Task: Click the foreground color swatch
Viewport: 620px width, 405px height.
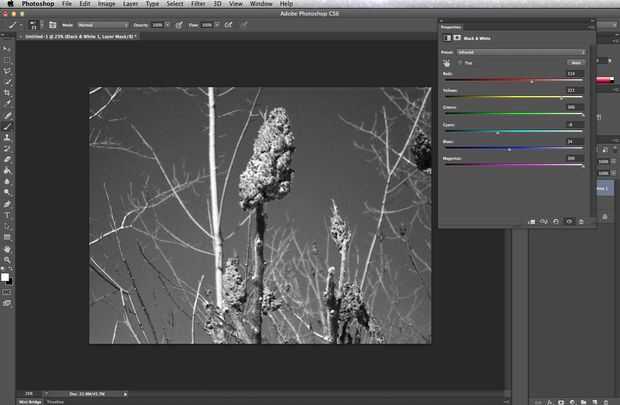Action: (x=5, y=277)
